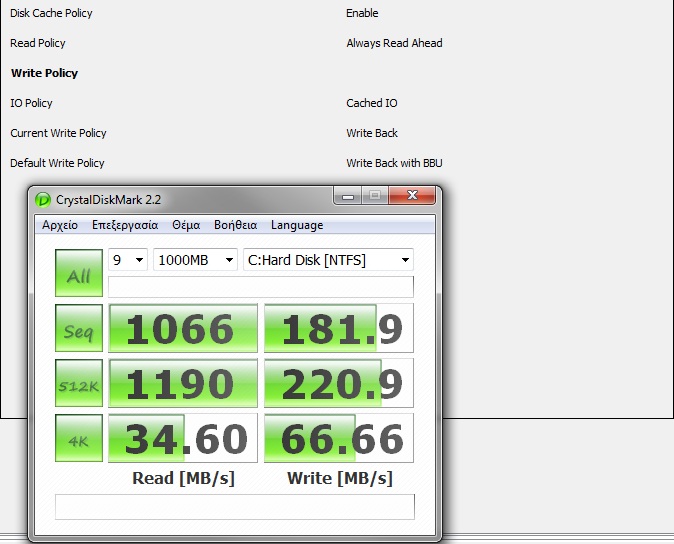Open the 1000MB test size dropdown
The image size is (674, 544).
195,260
